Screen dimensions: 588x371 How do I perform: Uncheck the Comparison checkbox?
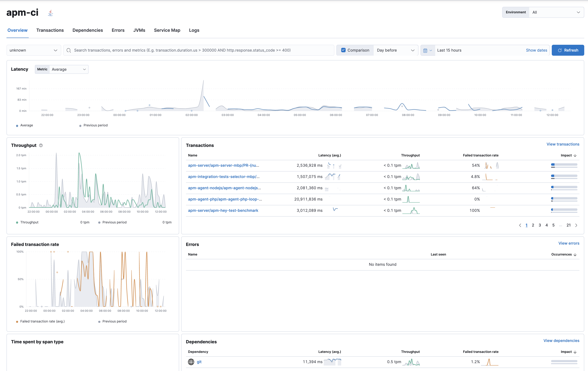pyautogui.click(x=343, y=50)
